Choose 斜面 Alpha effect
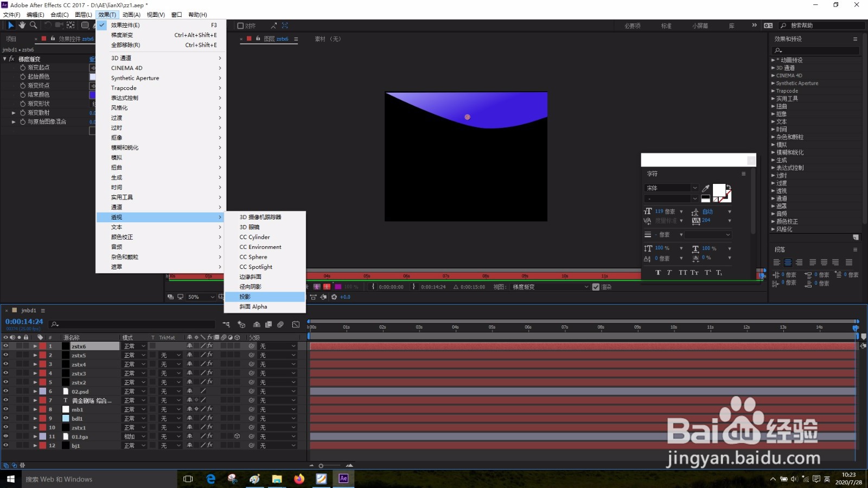Screen dimensions: 868x488 (x=265, y=306)
